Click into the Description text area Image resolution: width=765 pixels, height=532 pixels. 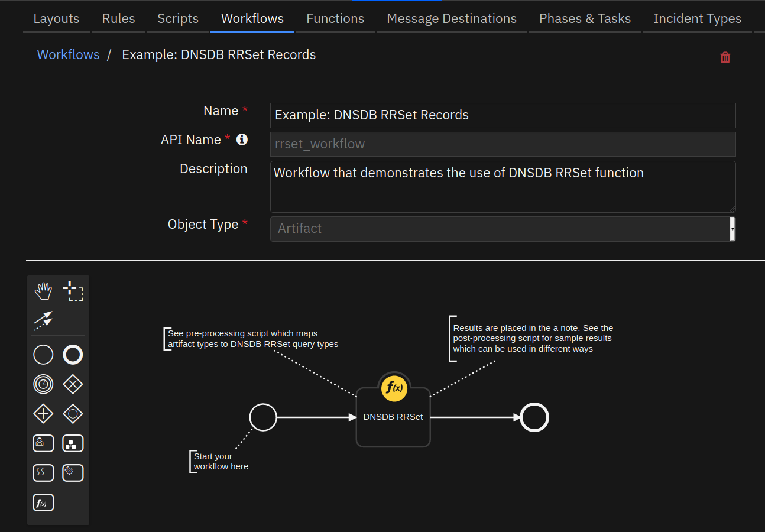coord(503,187)
